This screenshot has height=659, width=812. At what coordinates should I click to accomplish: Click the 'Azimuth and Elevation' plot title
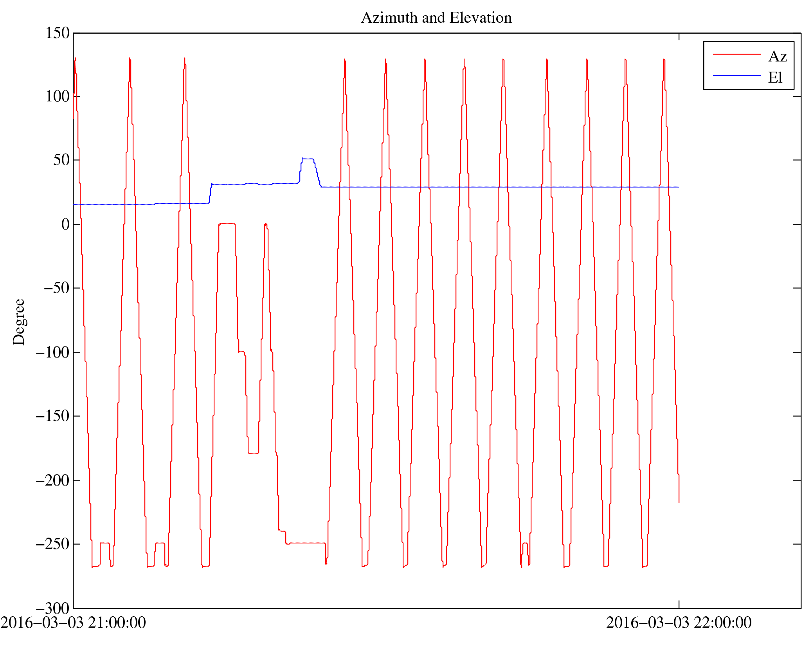click(x=436, y=18)
